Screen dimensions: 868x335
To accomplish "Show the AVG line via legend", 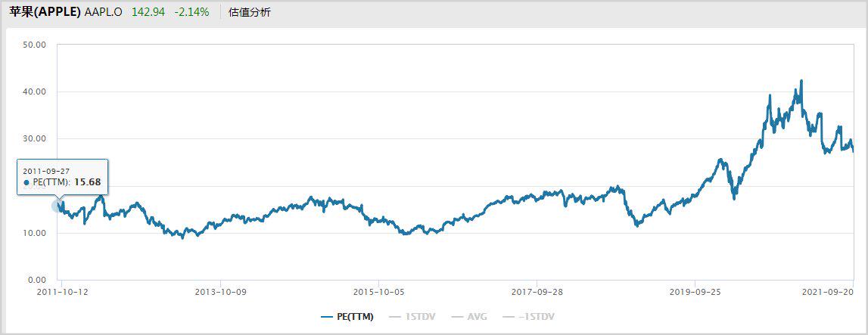I will click(x=477, y=317).
